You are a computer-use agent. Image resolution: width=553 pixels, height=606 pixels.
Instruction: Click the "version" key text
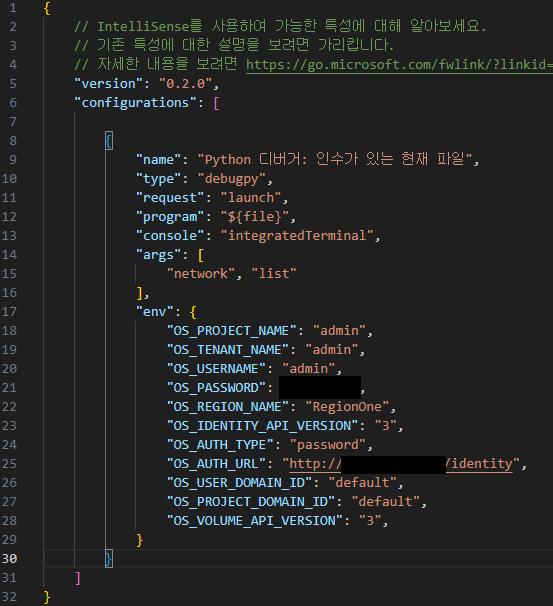[108, 84]
